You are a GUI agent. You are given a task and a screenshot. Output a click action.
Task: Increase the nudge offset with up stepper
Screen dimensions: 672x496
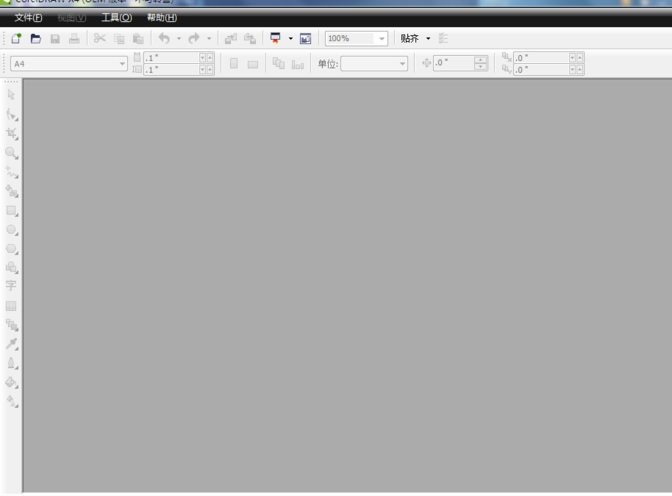[481, 60]
